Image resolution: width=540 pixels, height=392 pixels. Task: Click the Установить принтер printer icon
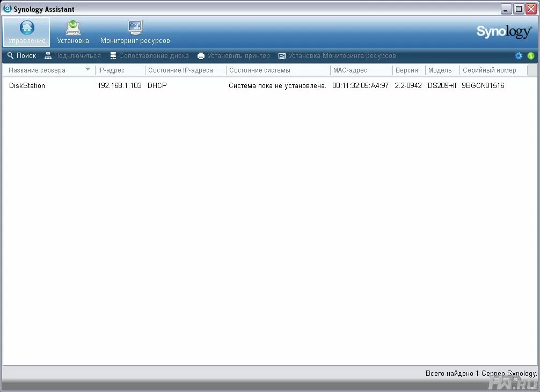click(x=201, y=56)
